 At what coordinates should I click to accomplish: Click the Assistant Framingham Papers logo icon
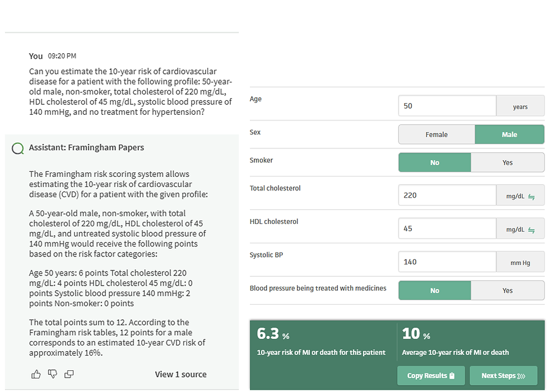(18, 148)
